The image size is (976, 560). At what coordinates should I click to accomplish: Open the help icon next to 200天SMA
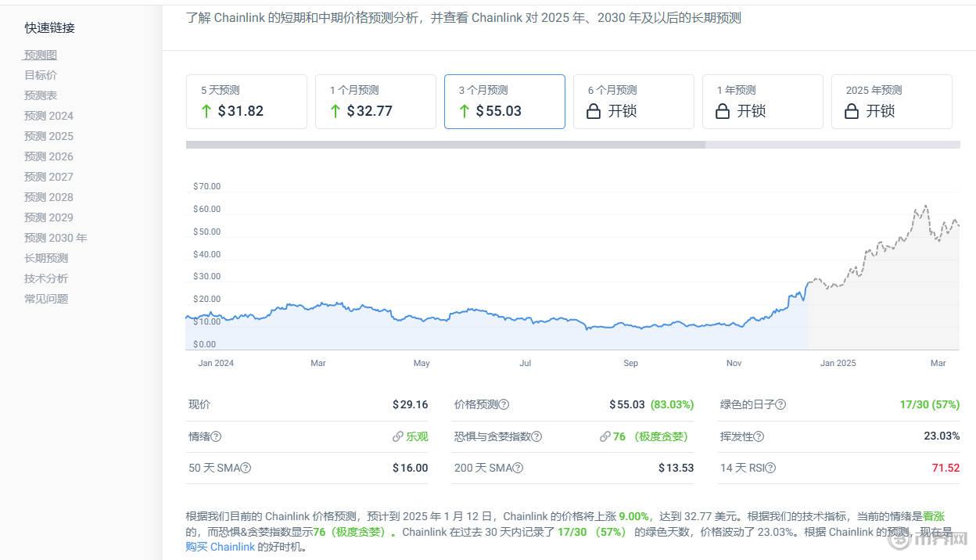click(518, 468)
